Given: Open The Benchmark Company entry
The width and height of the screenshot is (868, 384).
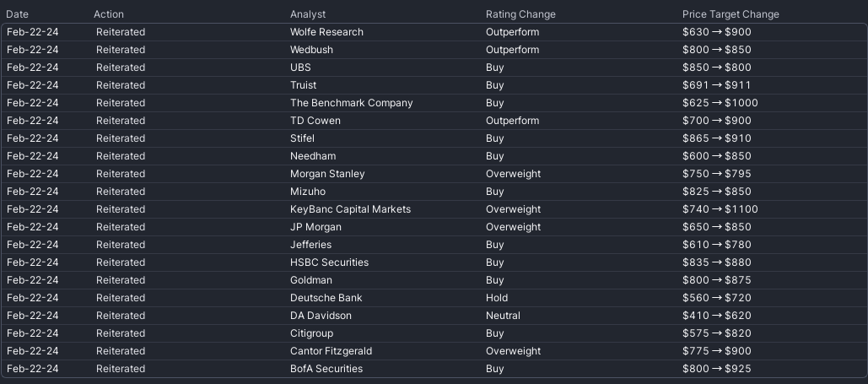Looking at the screenshot, I should coord(351,103).
